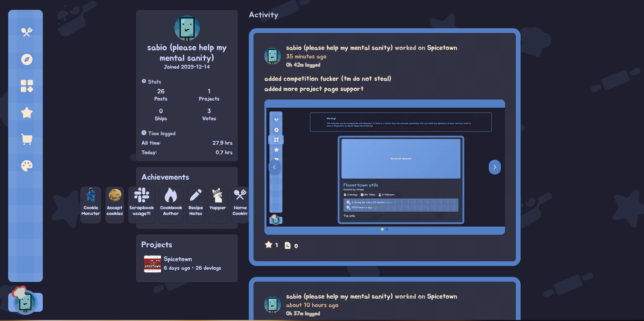Open the Spicetown project in Projects list

(178, 259)
